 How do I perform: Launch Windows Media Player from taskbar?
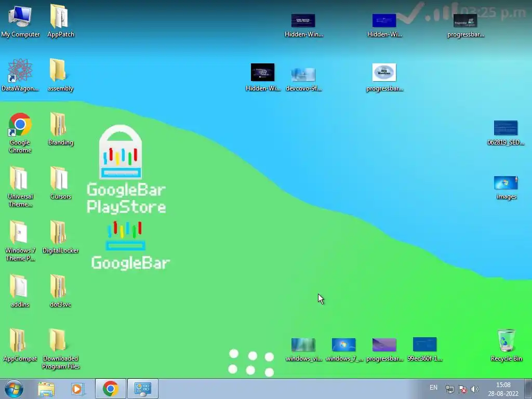[77, 389]
